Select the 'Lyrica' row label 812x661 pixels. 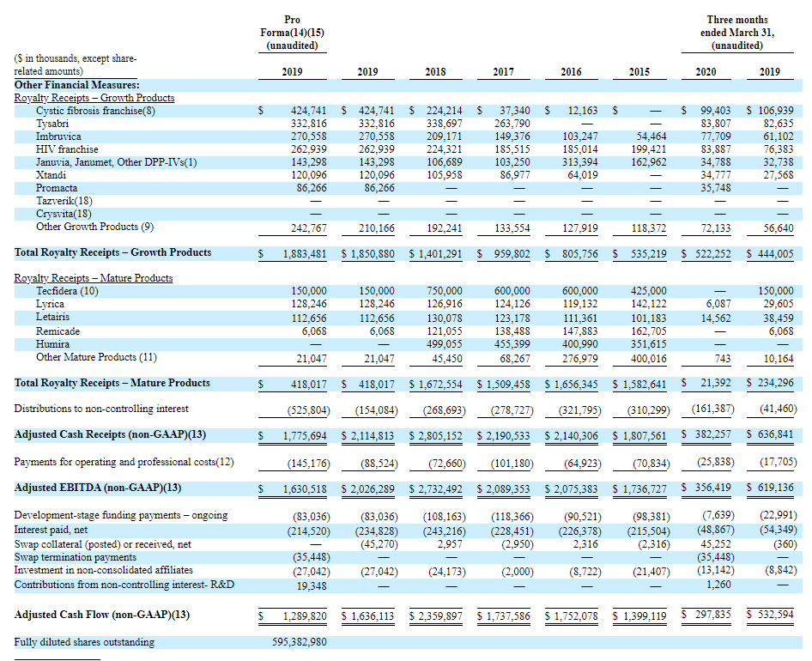(x=50, y=304)
